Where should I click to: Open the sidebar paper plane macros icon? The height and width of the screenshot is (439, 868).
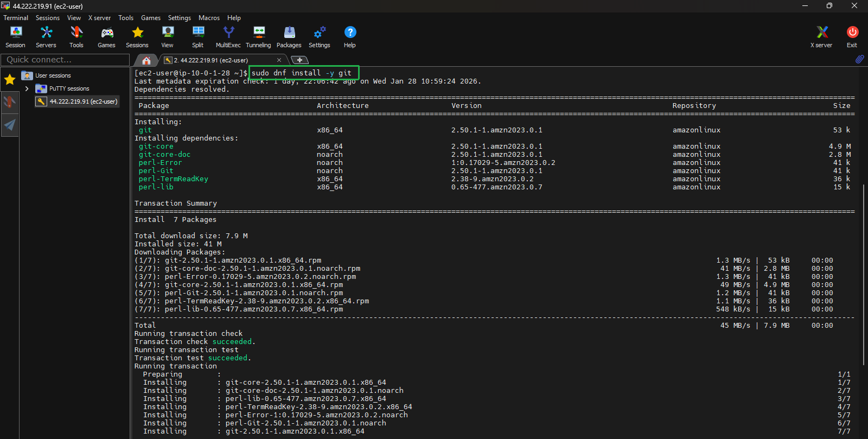pos(10,125)
